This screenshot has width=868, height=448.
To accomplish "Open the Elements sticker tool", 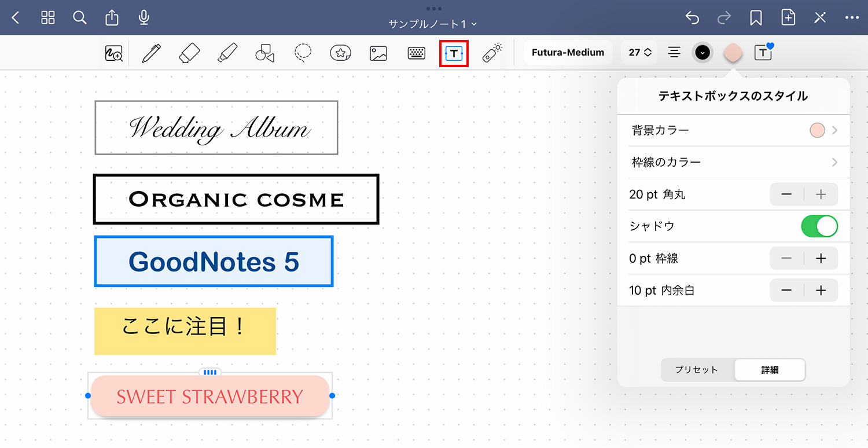I will click(x=340, y=53).
